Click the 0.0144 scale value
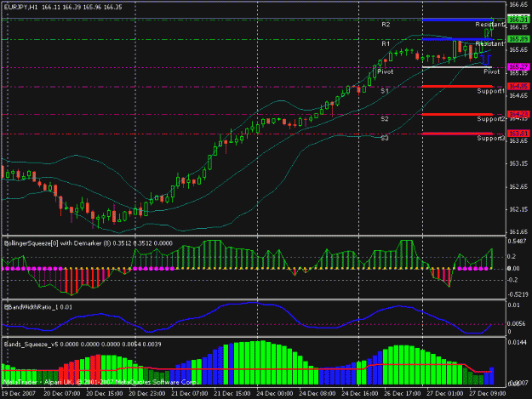 (x=517, y=342)
